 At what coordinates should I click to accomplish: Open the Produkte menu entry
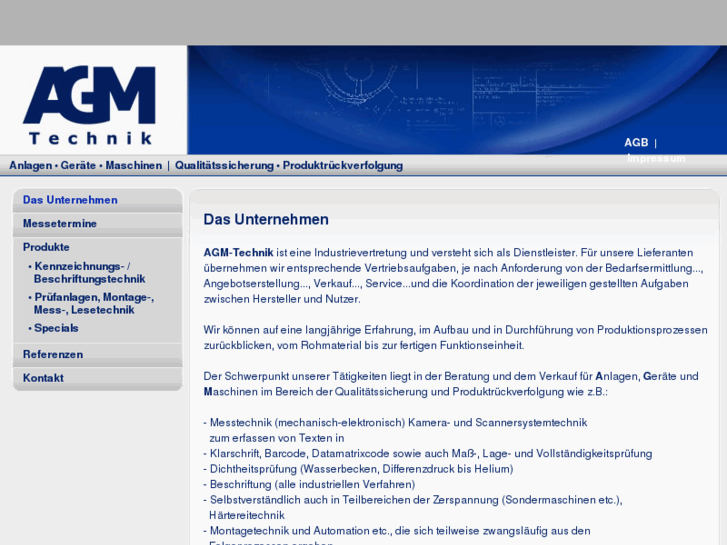coord(46,247)
